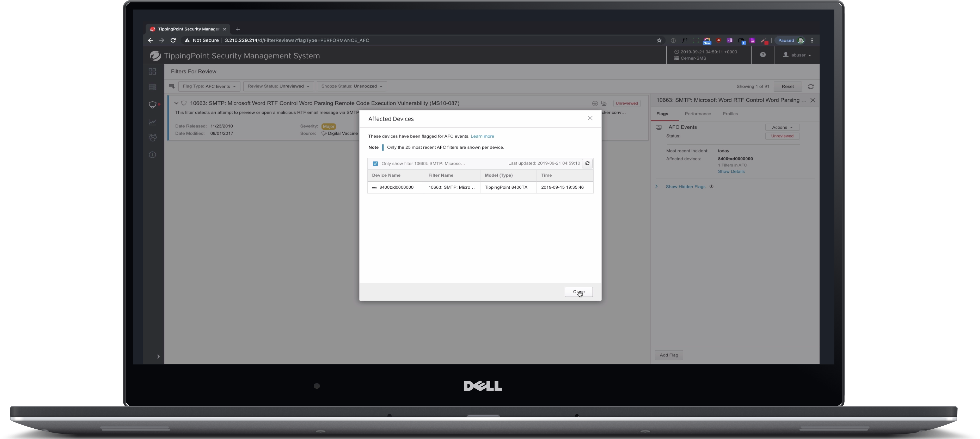Viewport: 980px width, 439px height.
Task: Expand Show Hidden Flags section
Action: point(685,187)
